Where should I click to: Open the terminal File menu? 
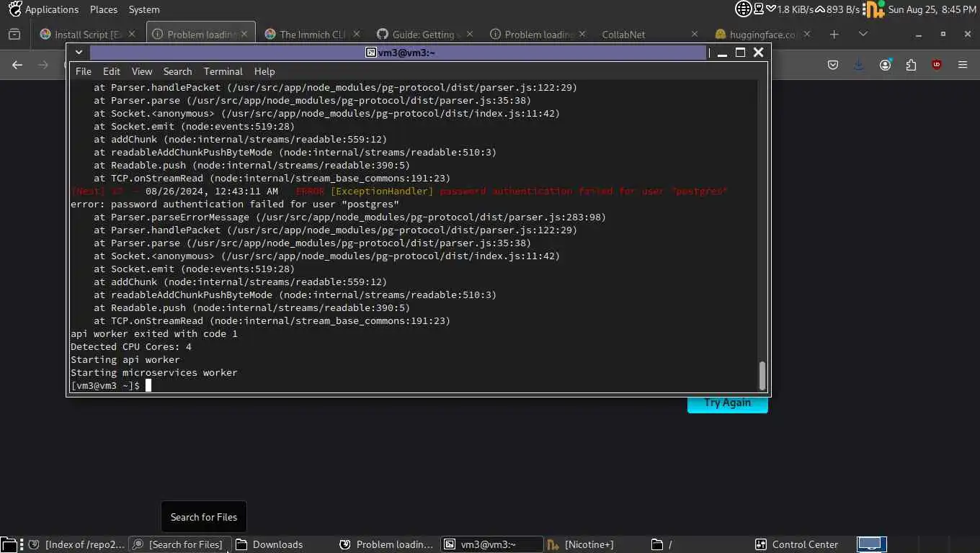tap(84, 71)
